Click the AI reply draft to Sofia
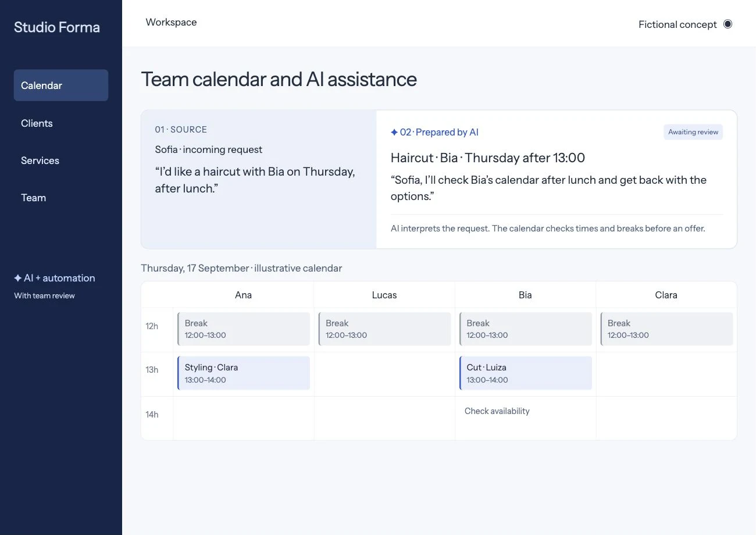Screen dimensions: 756x535 point(548,188)
